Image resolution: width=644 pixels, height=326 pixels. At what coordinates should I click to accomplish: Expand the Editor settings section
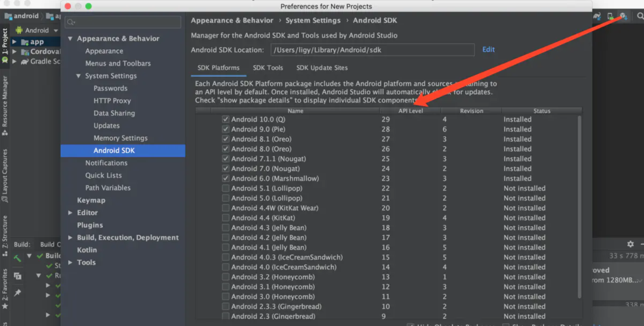tap(70, 212)
